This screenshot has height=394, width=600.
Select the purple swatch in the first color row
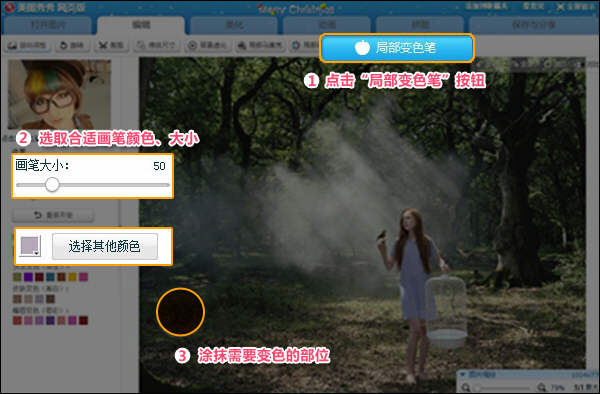28,277
